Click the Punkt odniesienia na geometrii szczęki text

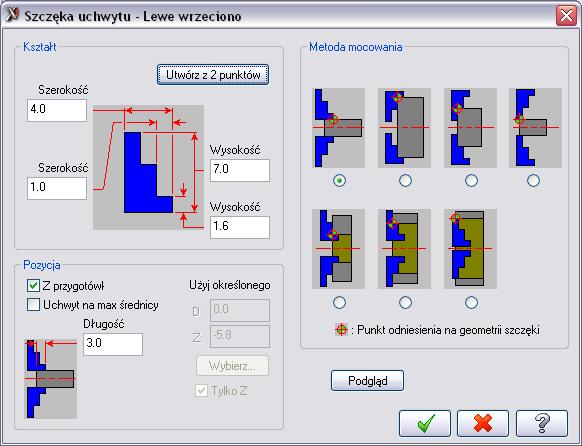(x=448, y=330)
